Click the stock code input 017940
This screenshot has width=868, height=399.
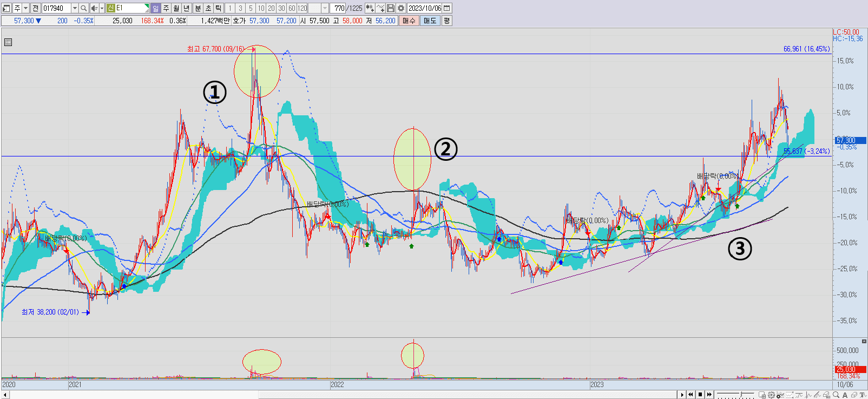click(x=56, y=8)
